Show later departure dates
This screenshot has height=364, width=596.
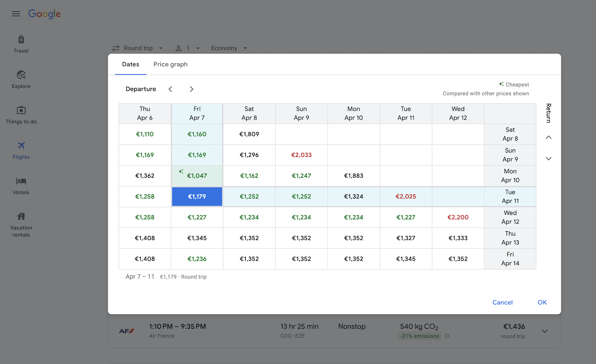tap(192, 89)
